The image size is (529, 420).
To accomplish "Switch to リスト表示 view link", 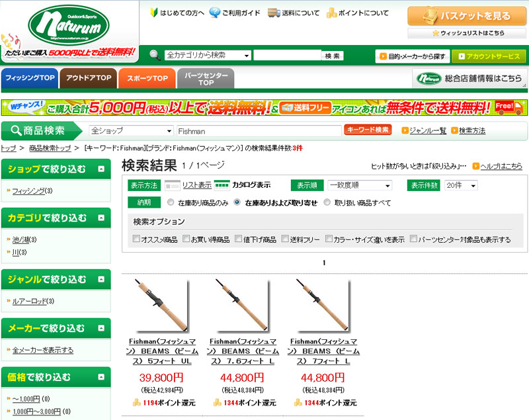I will (196, 185).
